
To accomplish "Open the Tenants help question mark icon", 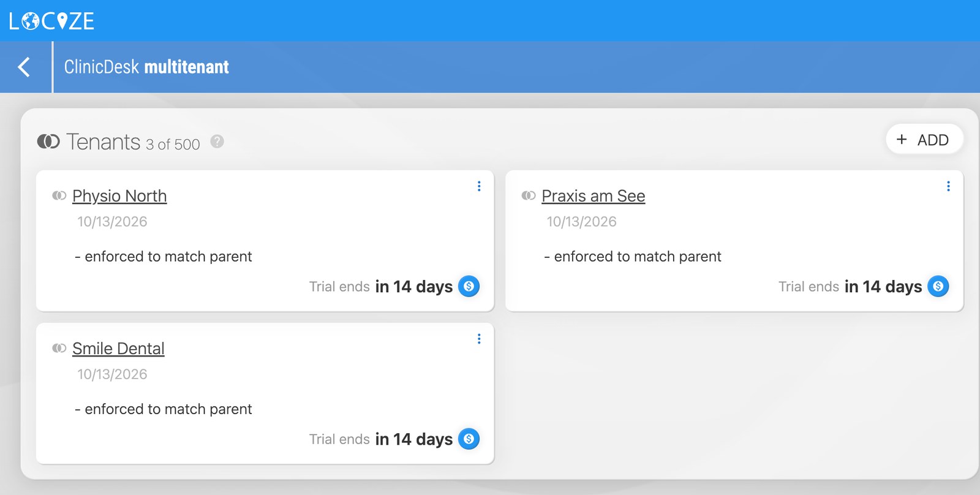I will click(217, 142).
